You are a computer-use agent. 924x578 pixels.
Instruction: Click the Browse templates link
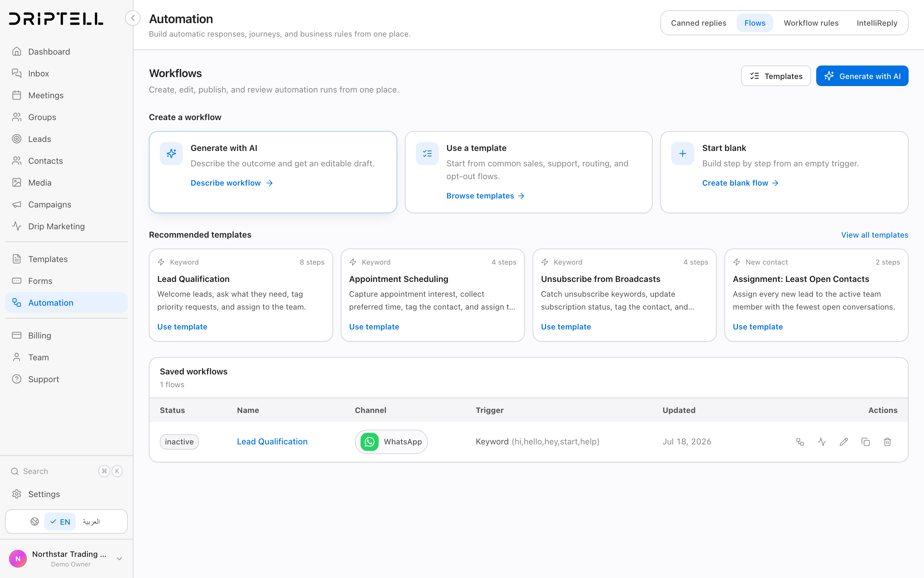(x=485, y=196)
